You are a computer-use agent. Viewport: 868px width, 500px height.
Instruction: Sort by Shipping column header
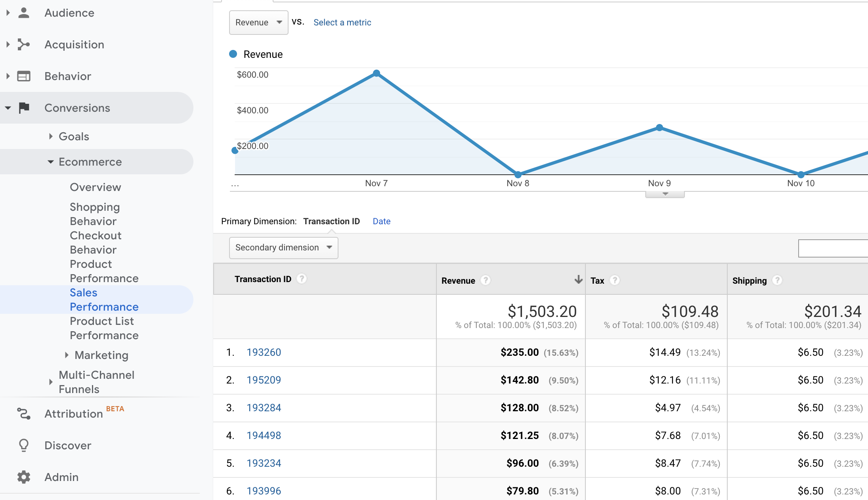point(749,281)
